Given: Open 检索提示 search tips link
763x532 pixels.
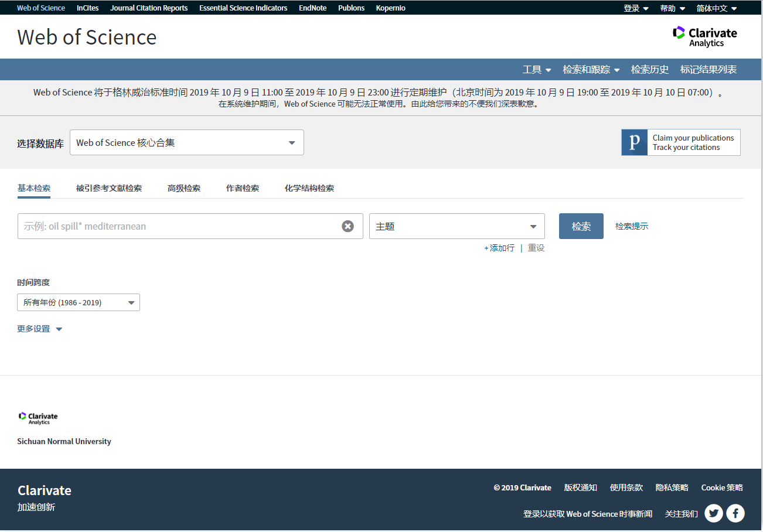Looking at the screenshot, I should pos(632,226).
